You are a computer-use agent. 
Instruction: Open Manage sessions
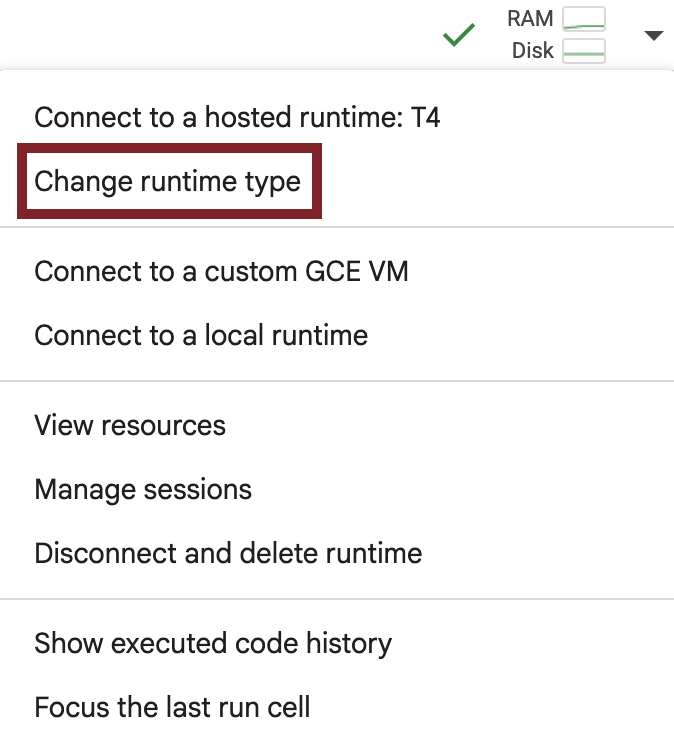tap(143, 489)
